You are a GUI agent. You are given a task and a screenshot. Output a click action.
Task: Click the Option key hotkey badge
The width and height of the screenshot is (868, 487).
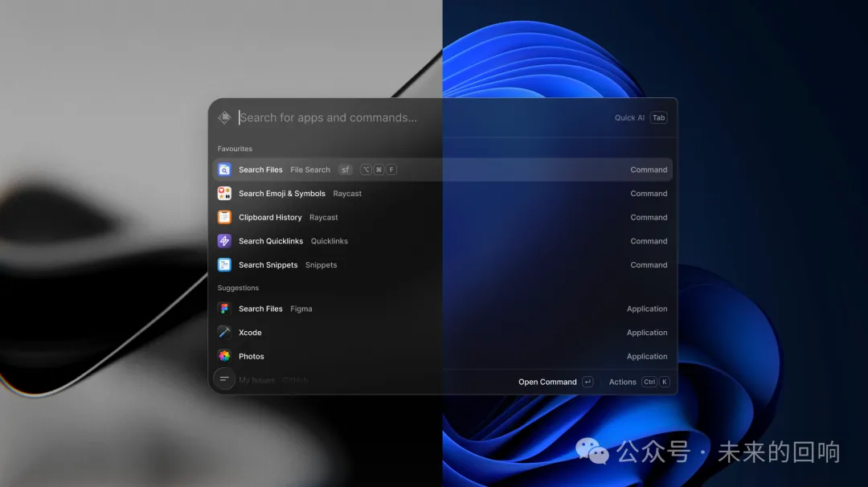(366, 170)
